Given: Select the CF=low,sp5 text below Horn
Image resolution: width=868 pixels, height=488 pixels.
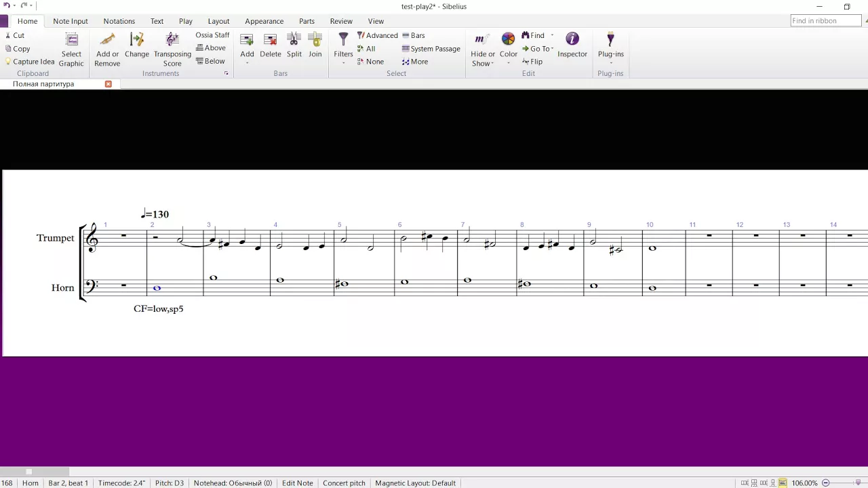Looking at the screenshot, I should coord(159,308).
